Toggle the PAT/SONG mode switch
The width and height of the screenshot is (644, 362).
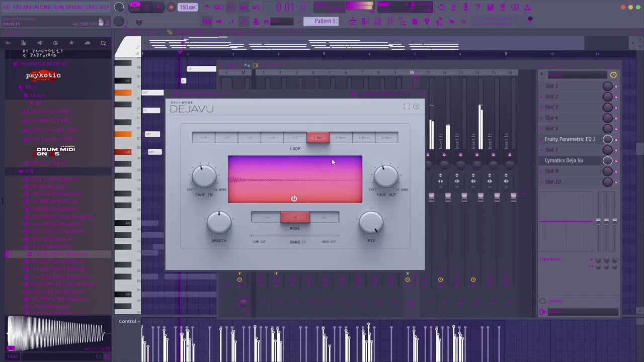tap(135, 7)
